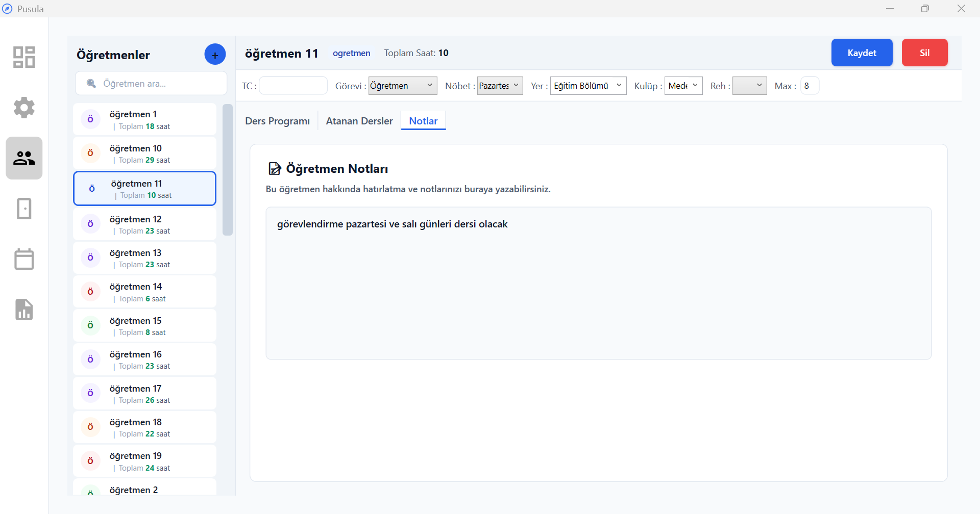Open settings gear icon in sidebar
Screen dimensions: 980x514
tap(24, 108)
